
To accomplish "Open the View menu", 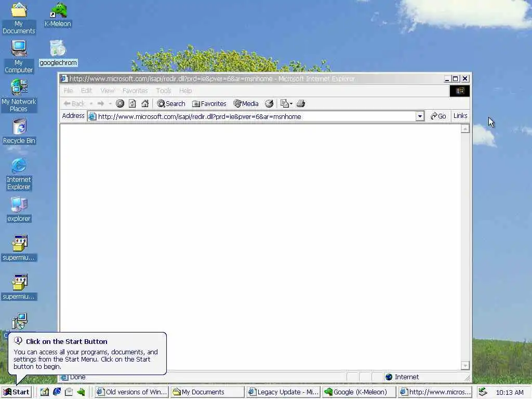I will [x=107, y=90].
